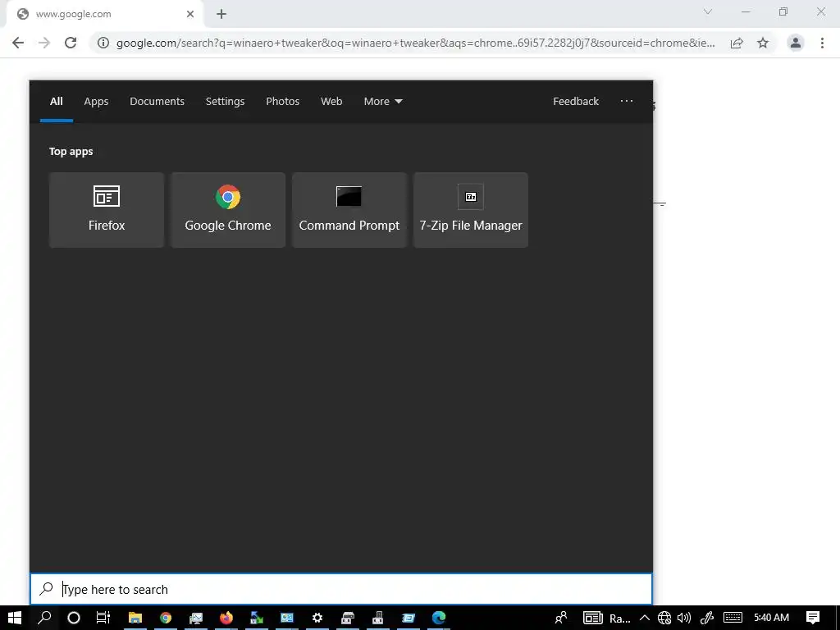The height and width of the screenshot is (630, 840).
Task: Open Microsoft Edge from the taskbar
Action: (439, 618)
